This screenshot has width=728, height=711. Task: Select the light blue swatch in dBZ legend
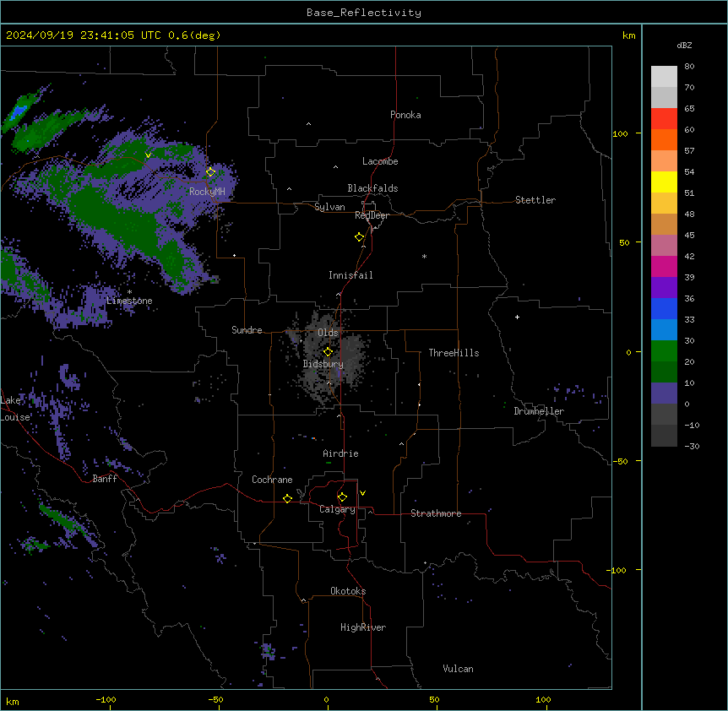pyautogui.click(x=664, y=330)
